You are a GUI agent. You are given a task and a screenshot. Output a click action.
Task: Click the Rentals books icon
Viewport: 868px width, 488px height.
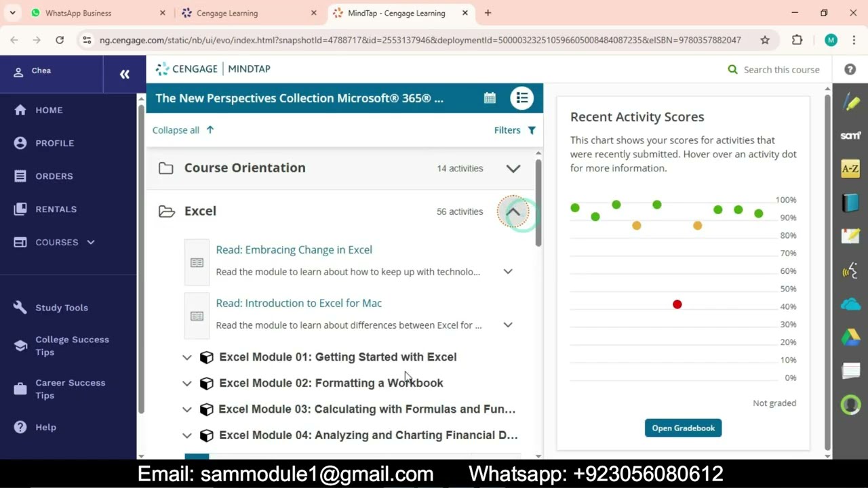point(20,209)
